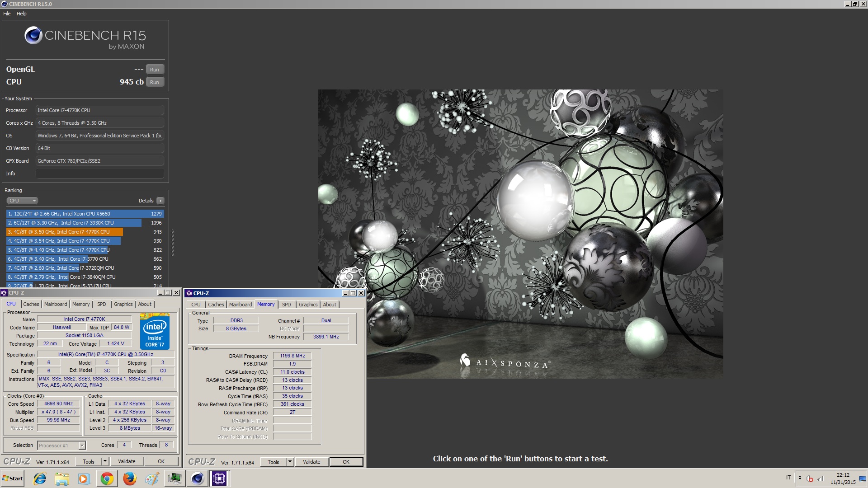The height and width of the screenshot is (488, 868).
Task: Click Tools button in left CPU-Z
Action: [89, 462]
